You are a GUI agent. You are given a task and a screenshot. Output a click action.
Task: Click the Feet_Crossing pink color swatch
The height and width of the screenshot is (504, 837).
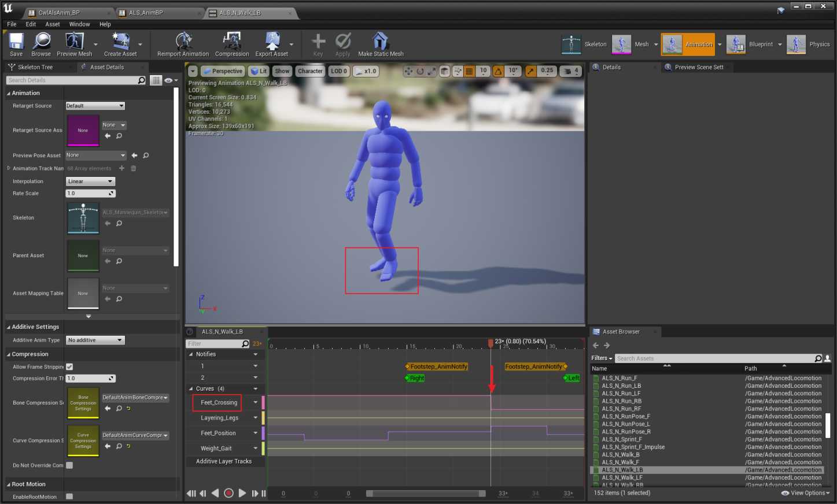coord(263,402)
